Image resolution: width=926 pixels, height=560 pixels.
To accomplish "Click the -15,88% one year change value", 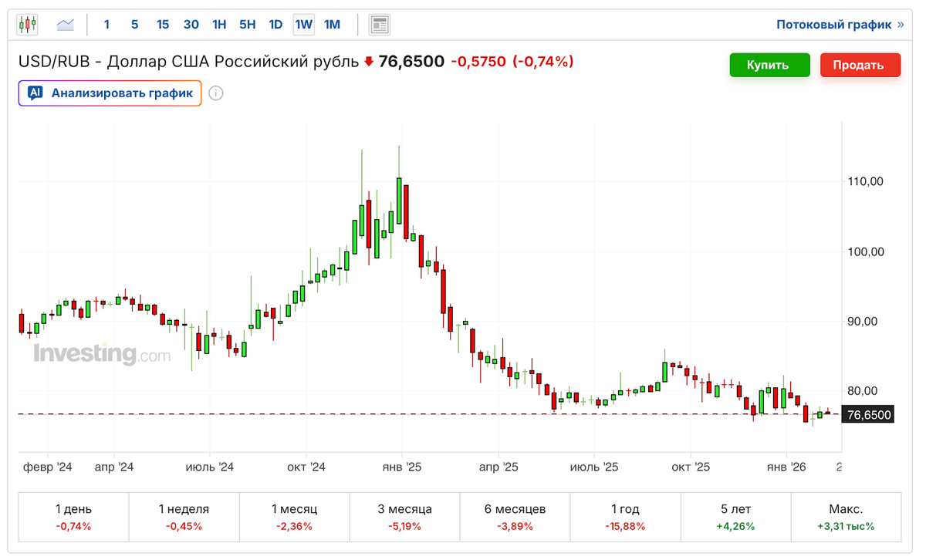I will 625,526.
